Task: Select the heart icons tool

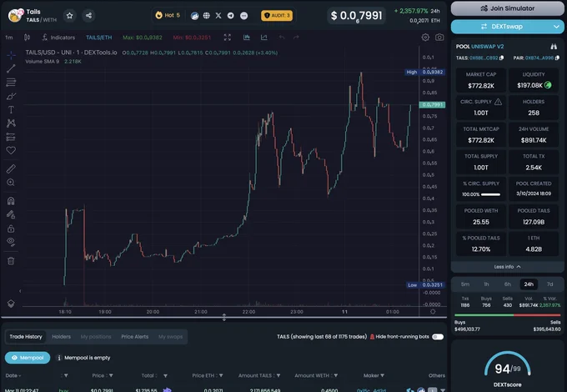Action: point(11,150)
